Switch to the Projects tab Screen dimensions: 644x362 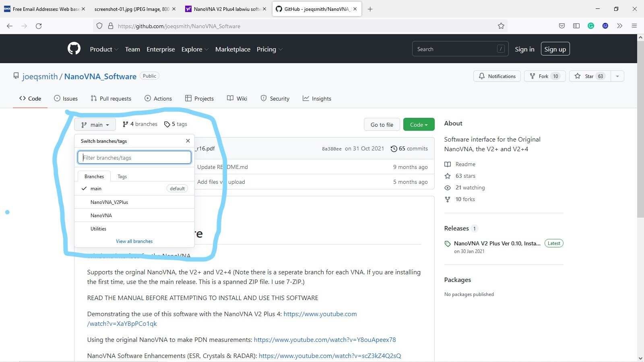click(x=199, y=99)
